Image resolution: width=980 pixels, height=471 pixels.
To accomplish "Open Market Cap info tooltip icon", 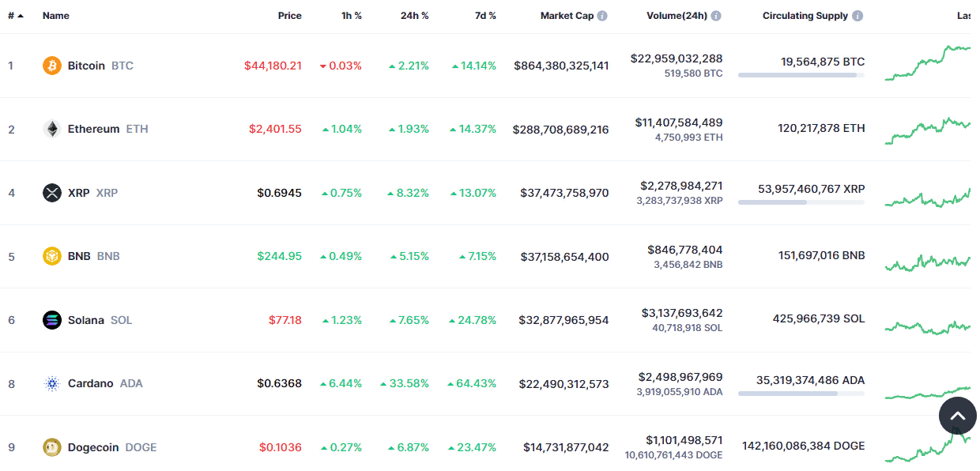I will coord(602,16).
